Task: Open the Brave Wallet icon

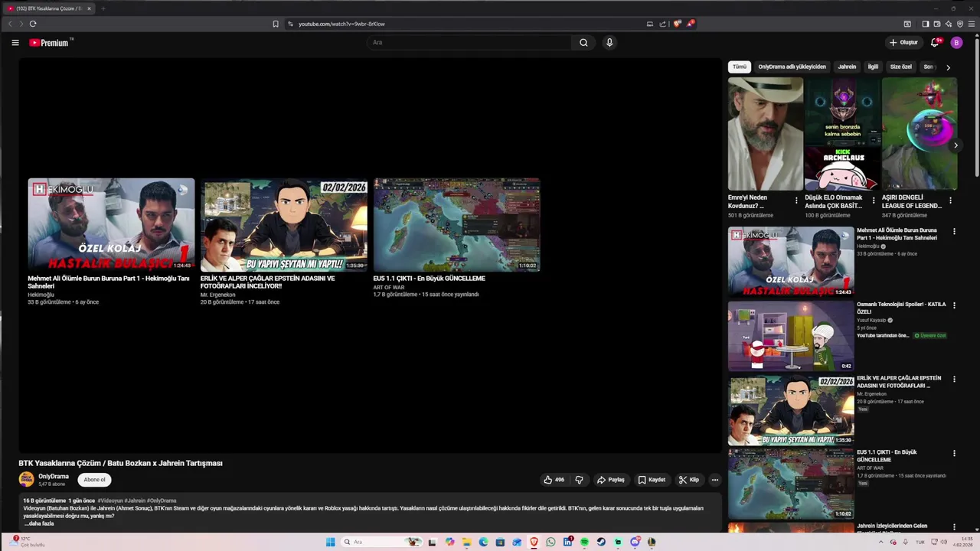Action: point(936,24)
